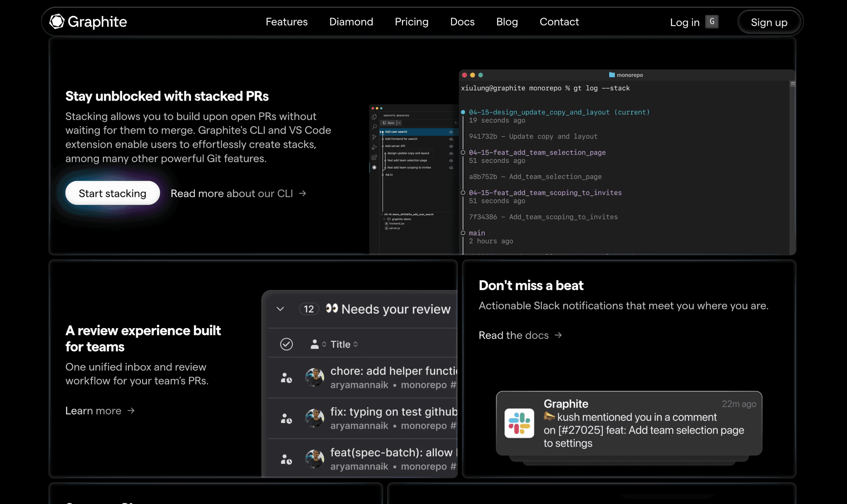Click the Graphite extension icon in VS Code sidebar
847x504 pixels.
click(x=374, y=167)
